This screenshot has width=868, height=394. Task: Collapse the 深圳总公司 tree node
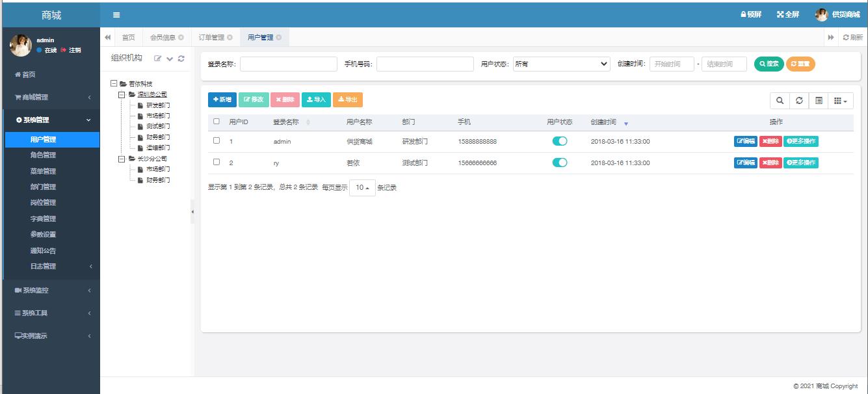(122, 94)
